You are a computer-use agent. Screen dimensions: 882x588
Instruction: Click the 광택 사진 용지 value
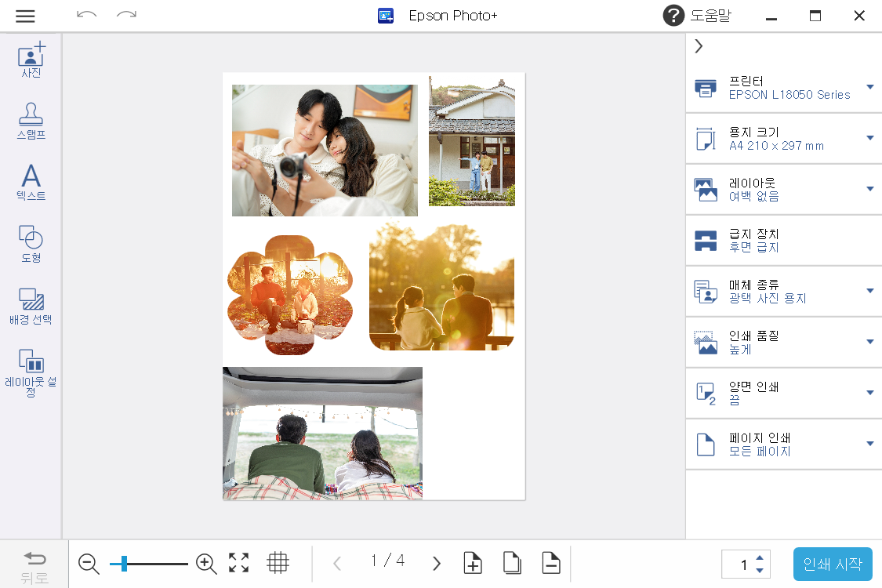click(768, 298)
